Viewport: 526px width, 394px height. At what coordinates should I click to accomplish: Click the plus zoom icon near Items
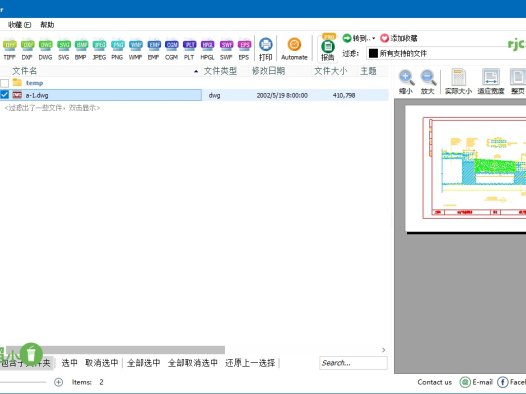(x=58, y=382)
